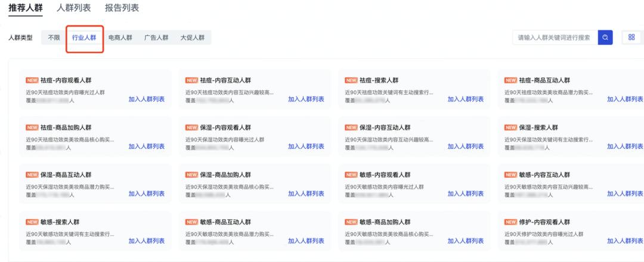Viewport: 644px width, 262px height.
Task: Add 祛痘-内容观看人群 to the audience list
Action: click(147, 99)
